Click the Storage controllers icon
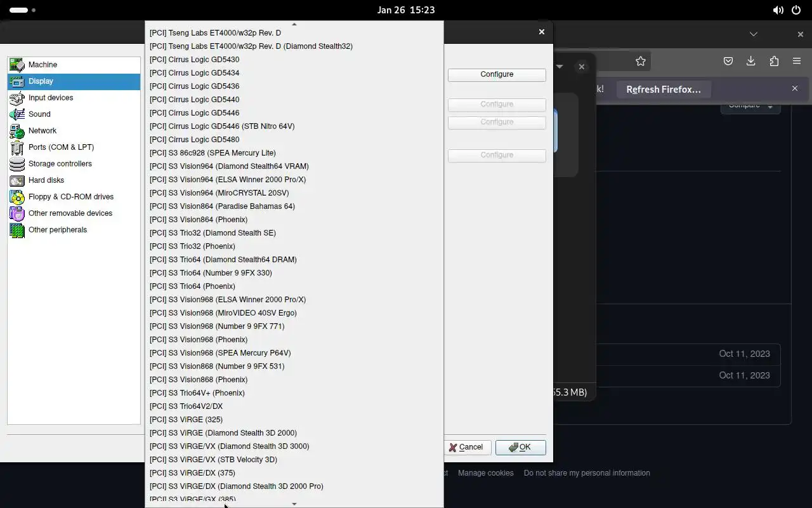 (17, 164)
